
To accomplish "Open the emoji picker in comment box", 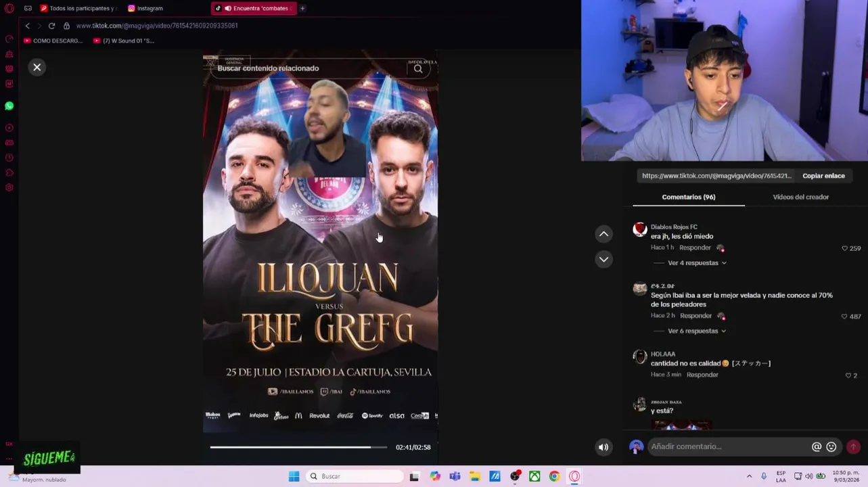I will pos(831,446).
